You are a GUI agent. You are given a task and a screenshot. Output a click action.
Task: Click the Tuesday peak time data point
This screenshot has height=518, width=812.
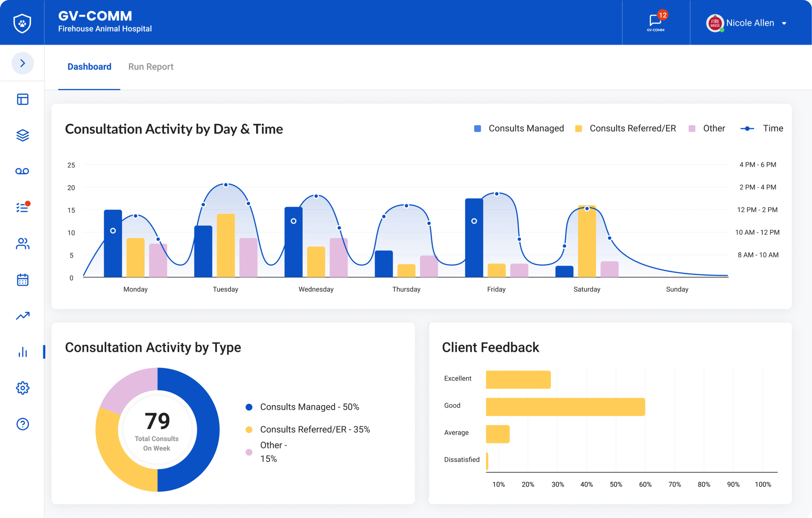coord(226,185)
